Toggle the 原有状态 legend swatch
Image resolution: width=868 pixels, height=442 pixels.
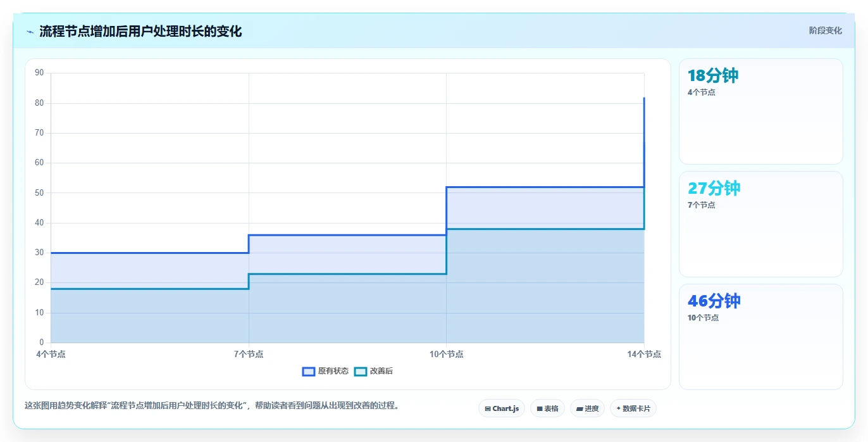pos(309,371)
